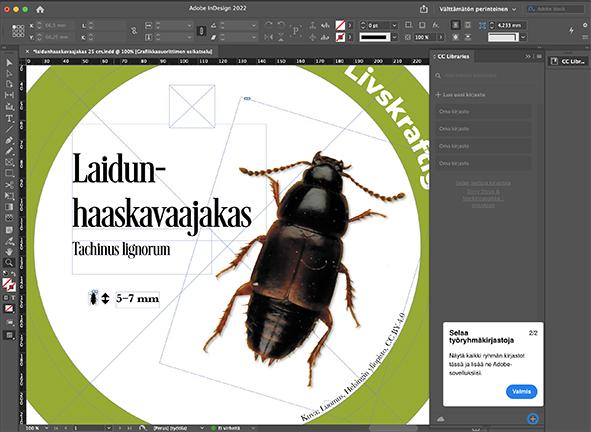Select the Direct Selection tool

9,74
